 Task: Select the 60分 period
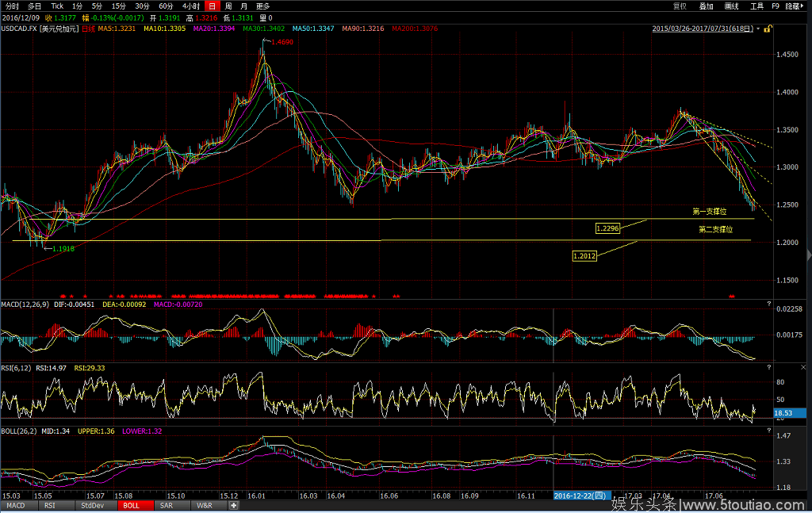tap(166, 6)
